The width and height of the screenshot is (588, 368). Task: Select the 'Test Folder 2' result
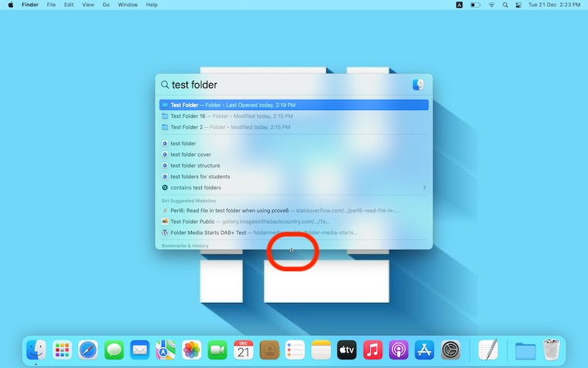click(294, 127)
